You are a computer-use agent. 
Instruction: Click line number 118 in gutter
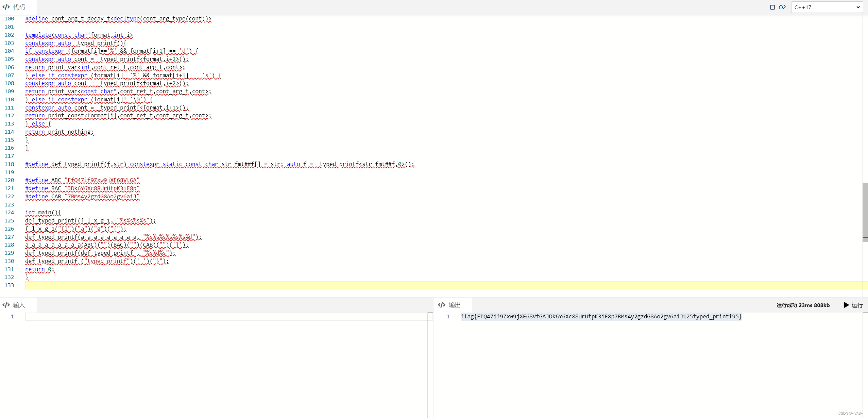click(x=9, y=164)
